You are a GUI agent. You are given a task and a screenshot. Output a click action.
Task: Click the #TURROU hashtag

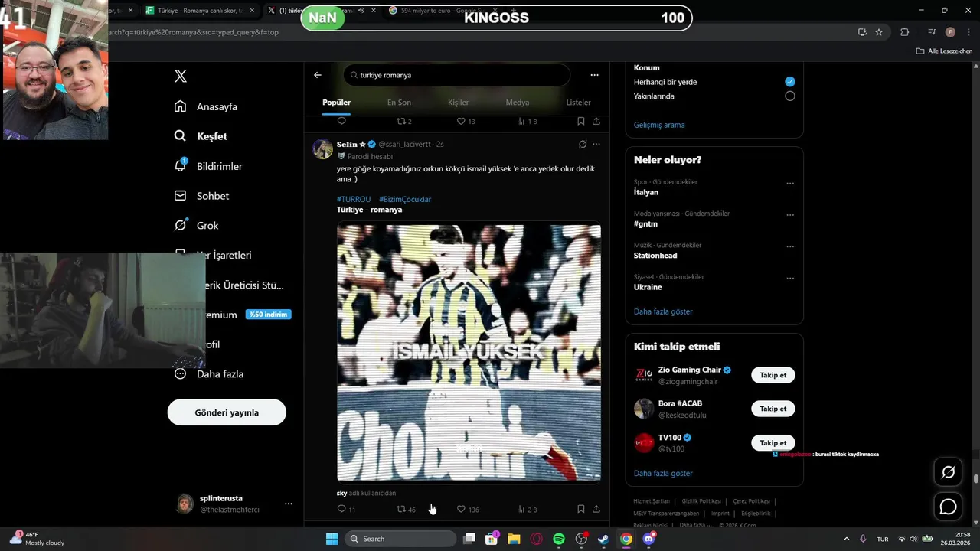(354, 199)
